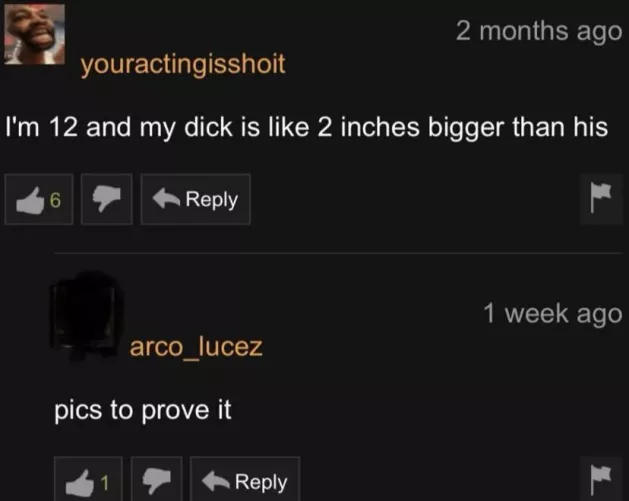Thumbs down the arco_lucez reply

(x=156, y=479)
